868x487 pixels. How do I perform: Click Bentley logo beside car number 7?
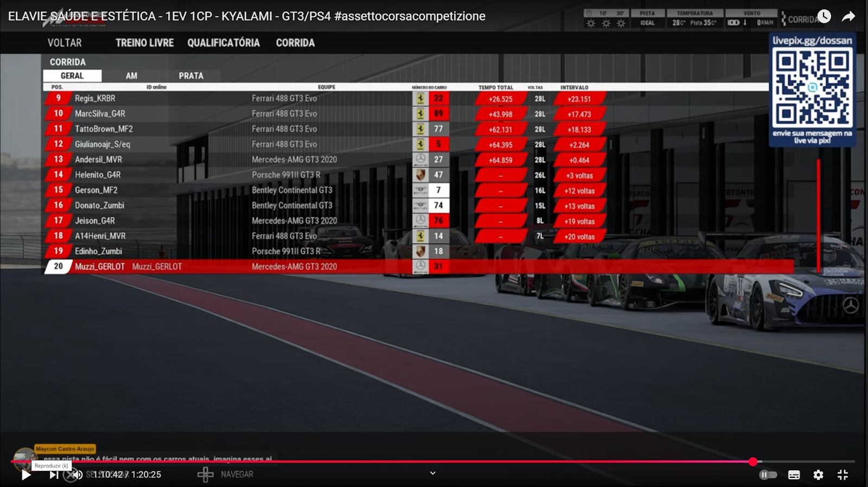tap(420, 190)
